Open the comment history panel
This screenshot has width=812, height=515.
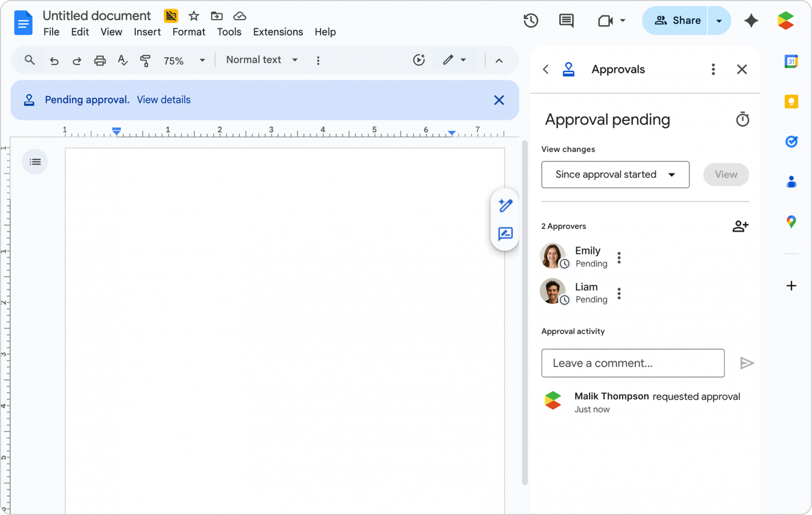(x=566, y=20)
